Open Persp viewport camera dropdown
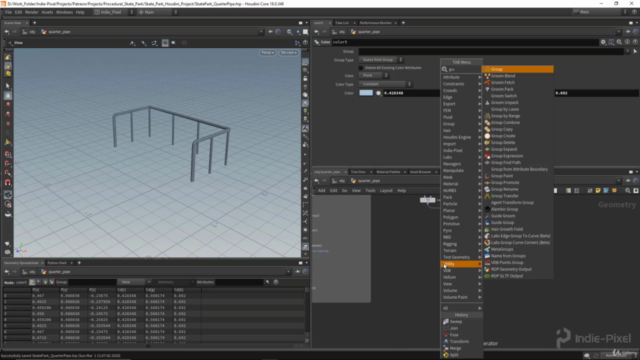This screenshot has height=360, width=640. tap(267, 53)
